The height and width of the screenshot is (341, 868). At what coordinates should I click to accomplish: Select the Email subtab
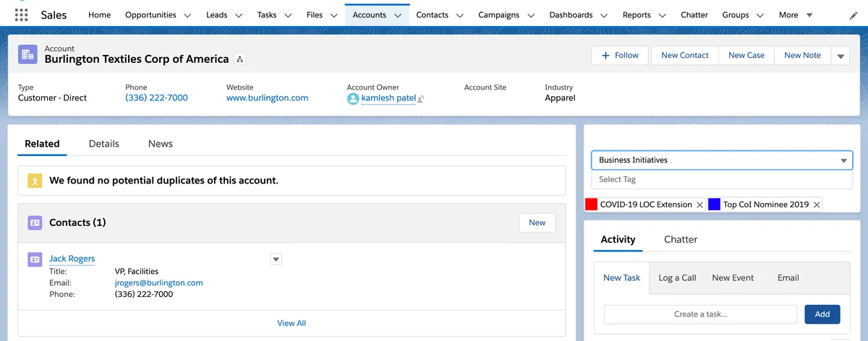click(x=788, y=277)
